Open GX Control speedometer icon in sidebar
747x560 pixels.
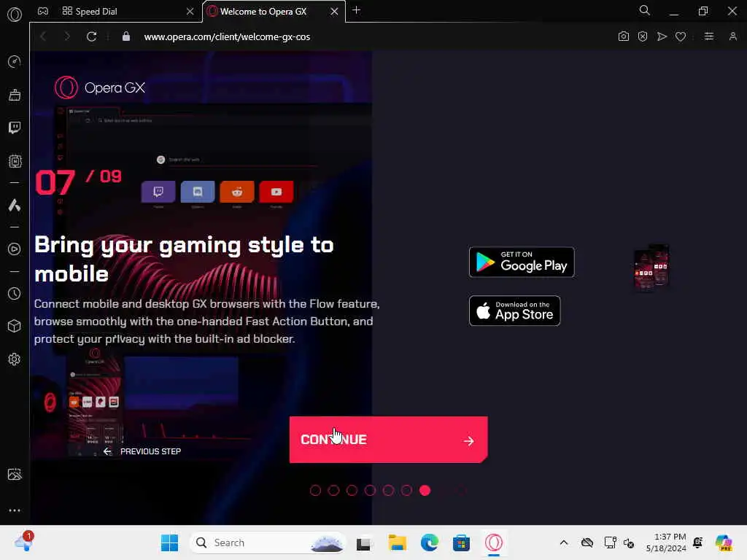[15, 61]
